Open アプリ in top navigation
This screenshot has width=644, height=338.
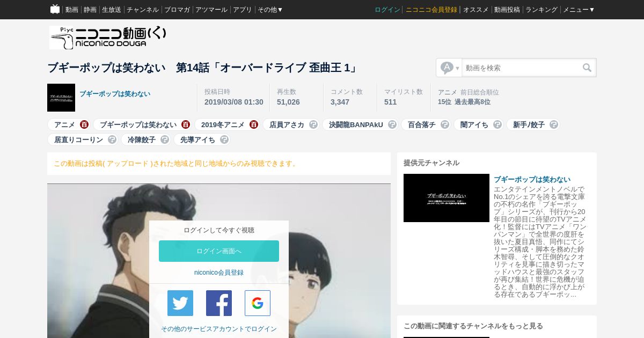coord(243,10)
